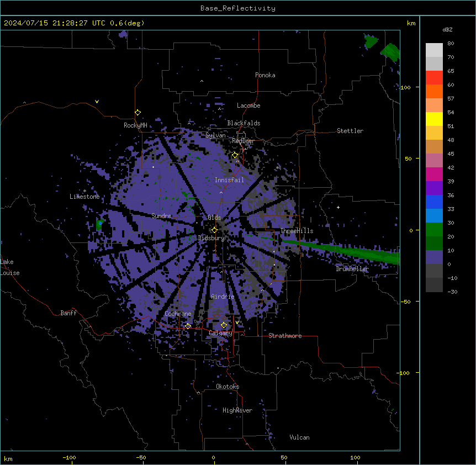The image size is (476, 465).
Task: Pick the mauve 45 dBZ swatch
Action: tap(434, 161)
